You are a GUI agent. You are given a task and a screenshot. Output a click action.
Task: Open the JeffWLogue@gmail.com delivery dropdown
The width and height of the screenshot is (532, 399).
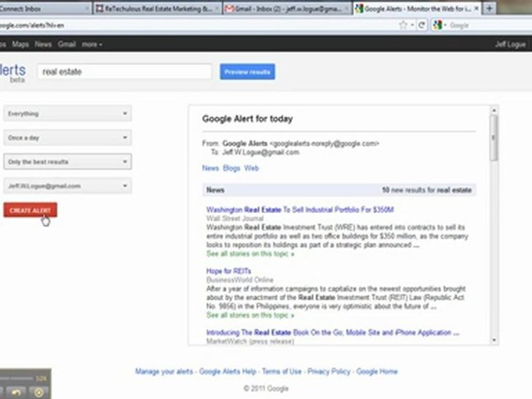coord(68,186)
